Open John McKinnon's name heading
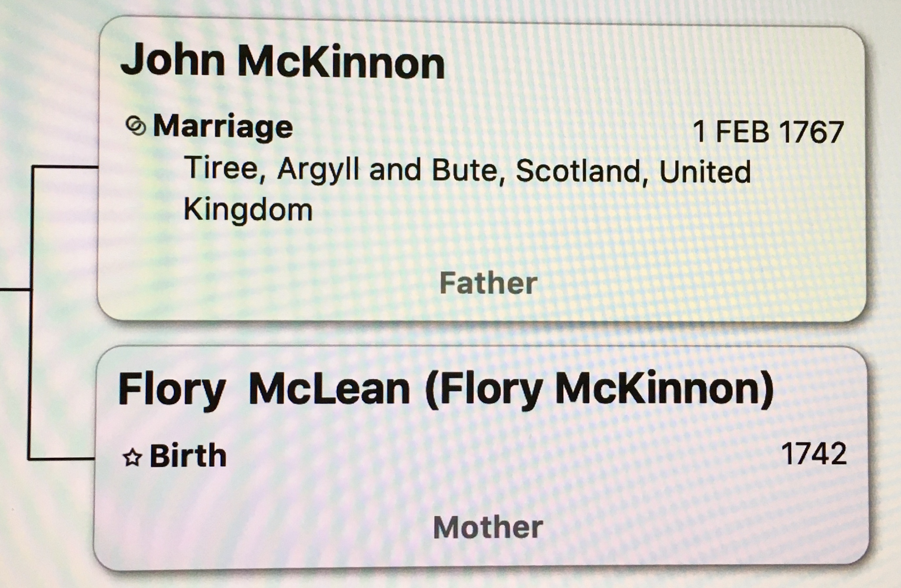901x588 pixels. 282,62
